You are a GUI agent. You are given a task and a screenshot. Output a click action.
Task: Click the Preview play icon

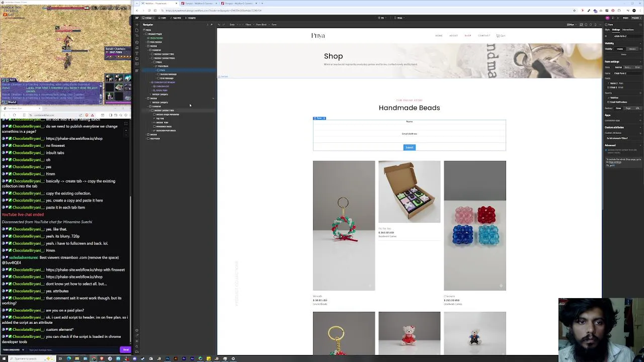tap(618, 18)
